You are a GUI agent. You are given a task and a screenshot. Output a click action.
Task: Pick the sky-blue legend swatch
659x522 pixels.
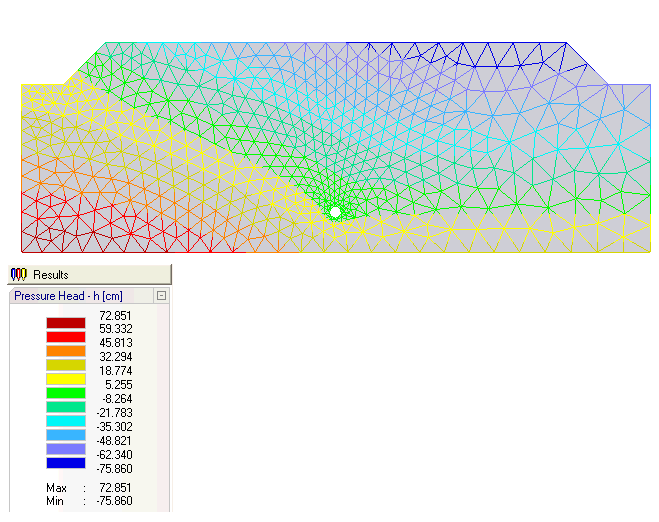coord(66,435)
